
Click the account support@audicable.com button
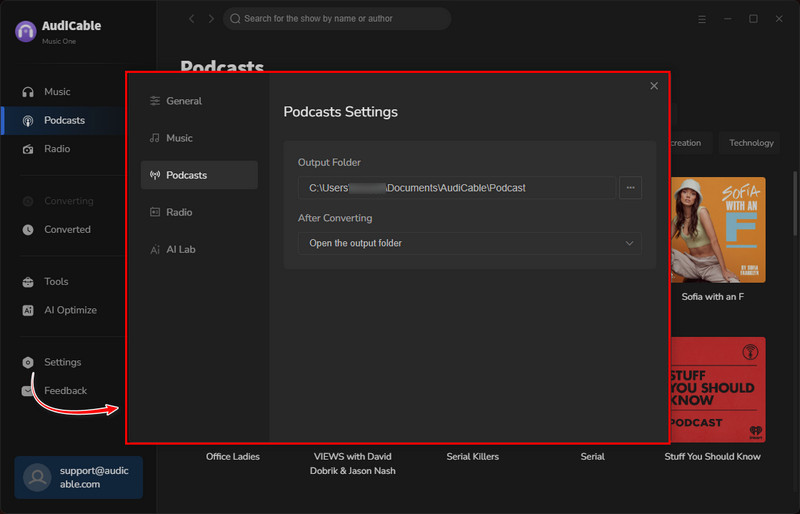coord(79,477)
